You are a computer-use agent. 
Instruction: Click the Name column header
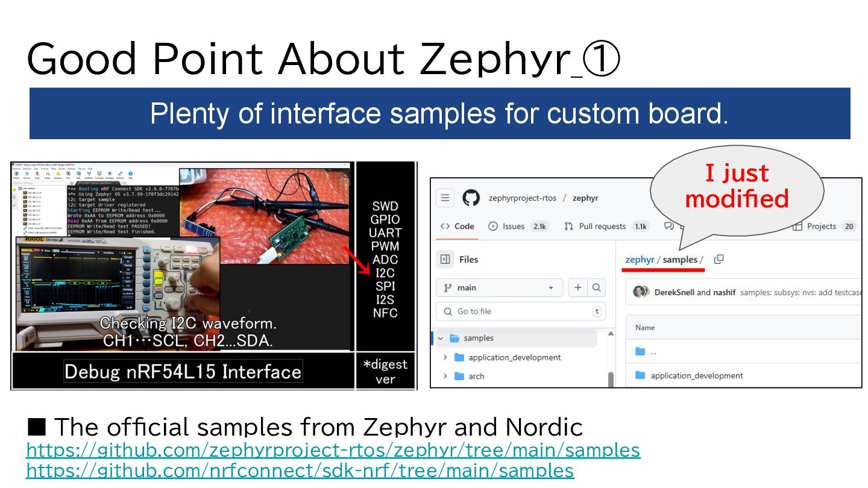coord(645,327)
